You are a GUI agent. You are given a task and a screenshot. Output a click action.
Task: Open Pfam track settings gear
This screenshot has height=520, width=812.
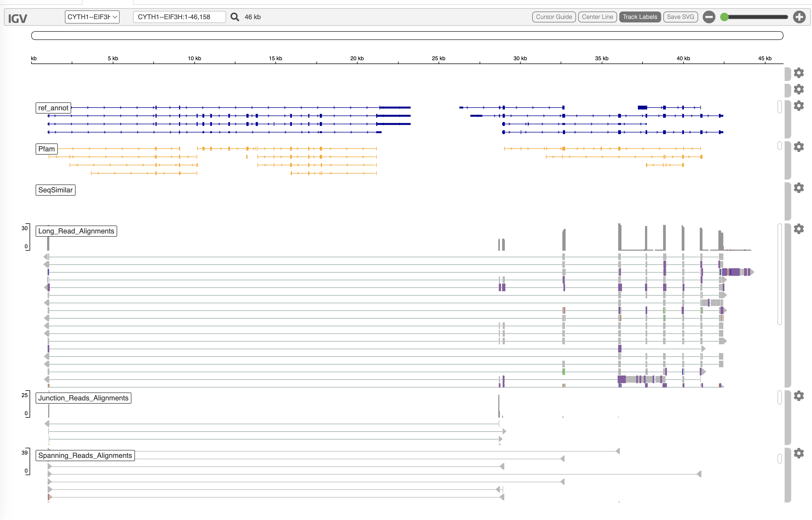(x=799, y=147)
